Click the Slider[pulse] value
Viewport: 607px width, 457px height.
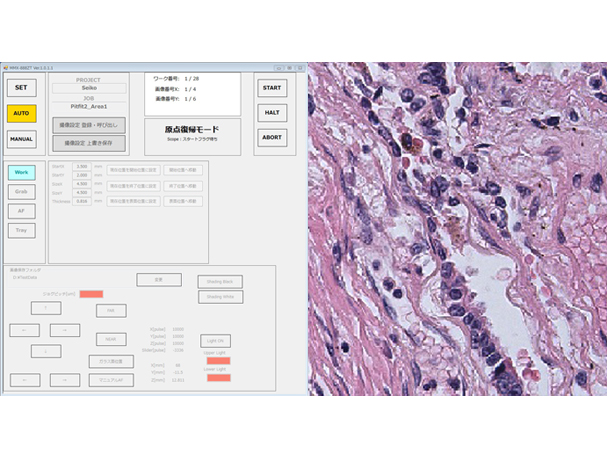pyautogui.click(x=178, y=351)
